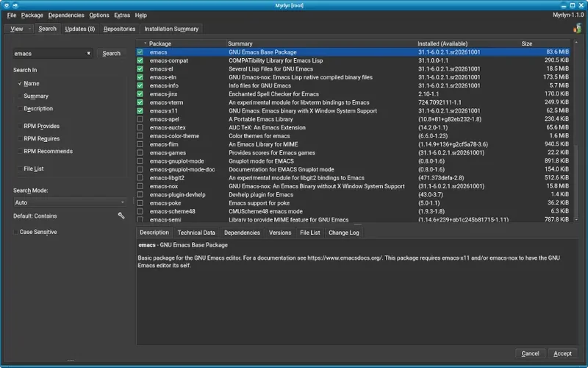Enable the RPM Provides checkbox
The image size is (588, 368).
pos(20,126)
